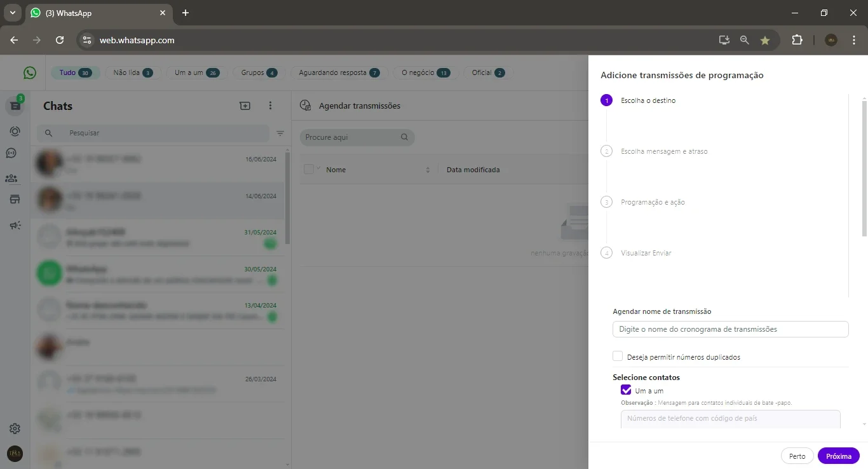Open the Communities icon in the sidebar

pyautogui.click(x=11, y=179)
